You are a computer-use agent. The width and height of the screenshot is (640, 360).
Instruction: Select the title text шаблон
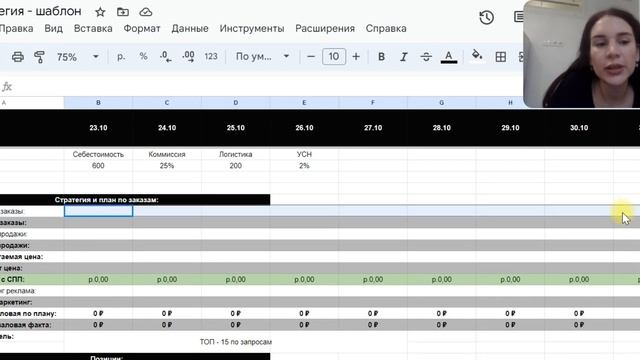(58, 11)
